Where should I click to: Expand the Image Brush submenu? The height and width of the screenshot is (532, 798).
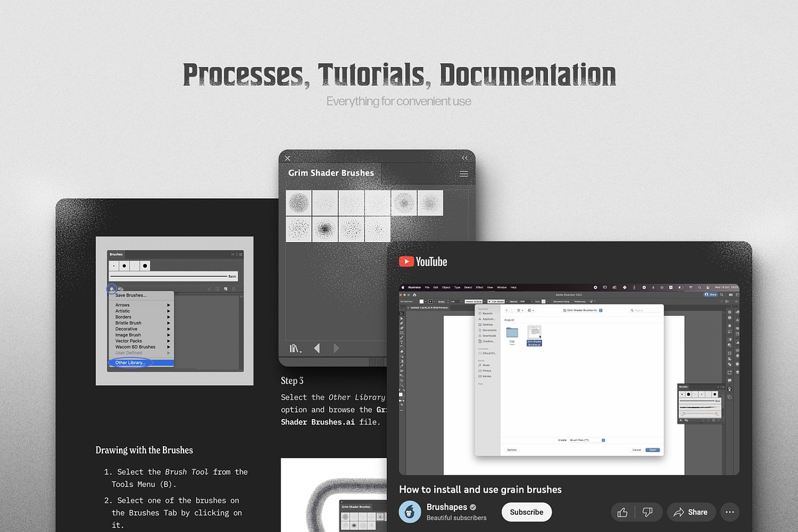click(x=142, y=335)
